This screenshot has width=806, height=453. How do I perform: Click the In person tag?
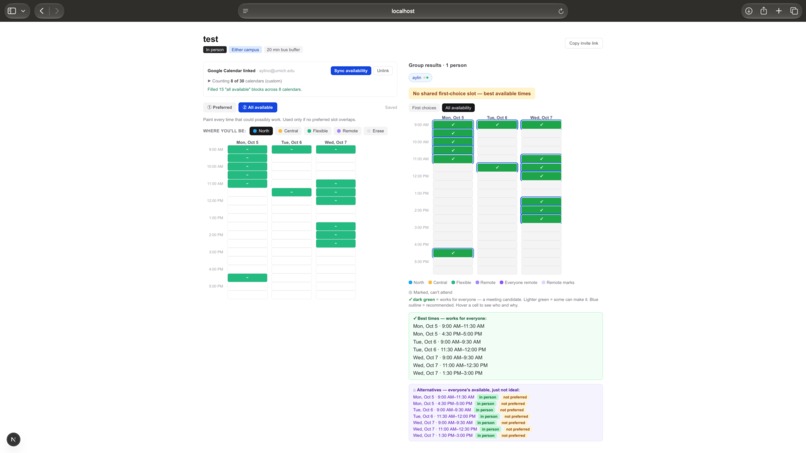click(x=214, y=50)
